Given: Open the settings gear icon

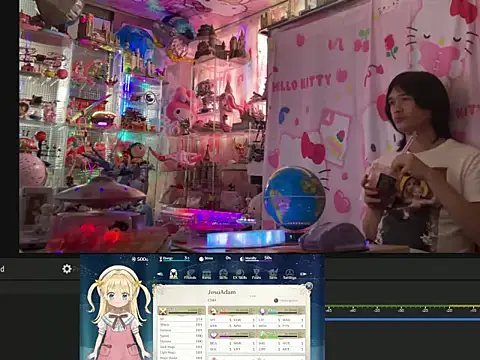Looking at the screenshot, I should coord(67,269).
